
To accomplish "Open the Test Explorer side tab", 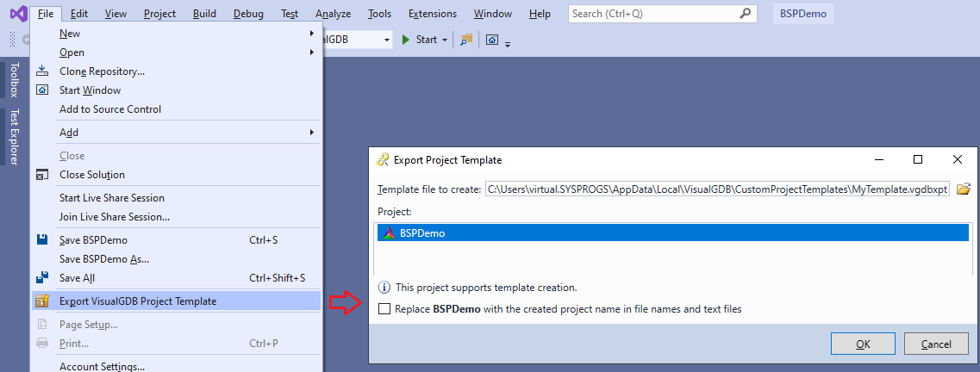I will (x=15, y=136).
